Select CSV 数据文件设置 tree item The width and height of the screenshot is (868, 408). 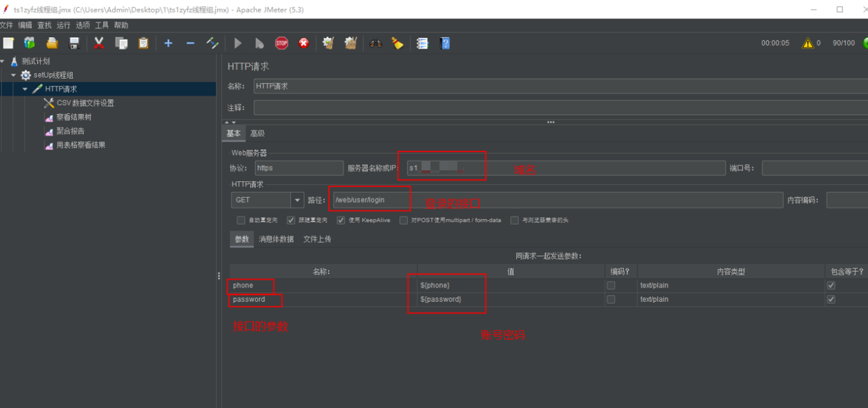coord(85,103)
